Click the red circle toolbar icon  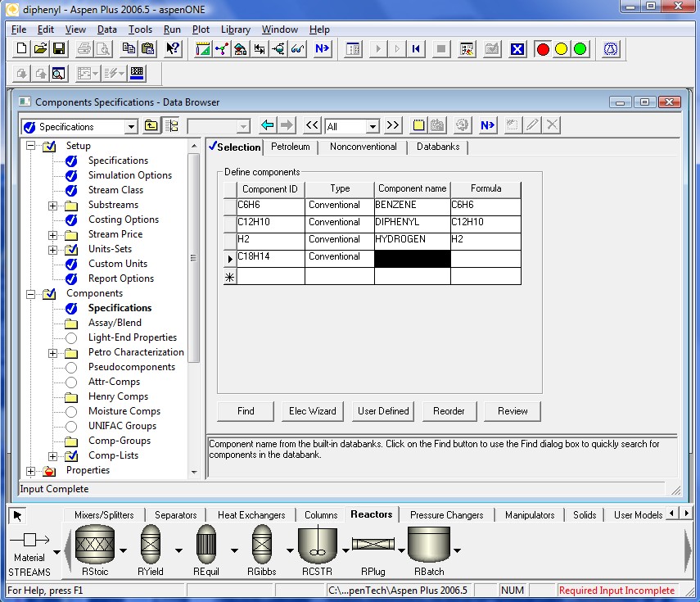542,49
